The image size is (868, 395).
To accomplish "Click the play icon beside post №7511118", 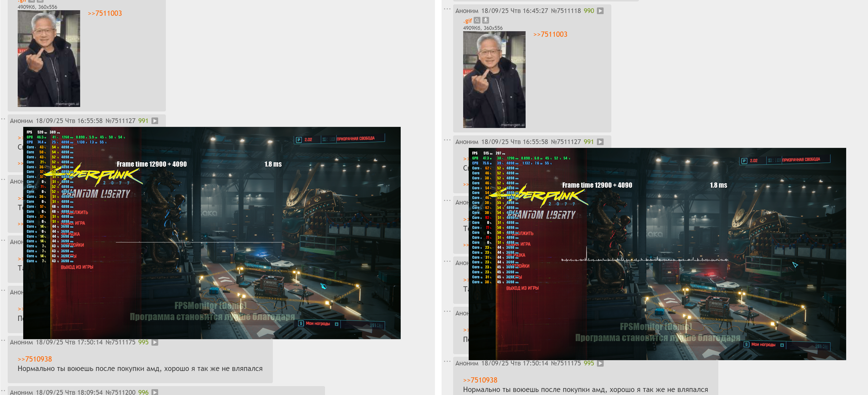I will [600, 11].
